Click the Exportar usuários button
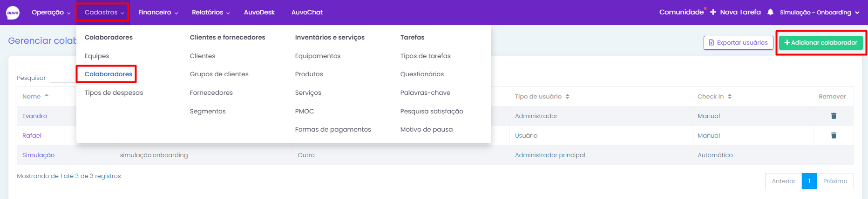Viewport: 868px width, 199px height. pyautogui.click(x=738, y=43)
